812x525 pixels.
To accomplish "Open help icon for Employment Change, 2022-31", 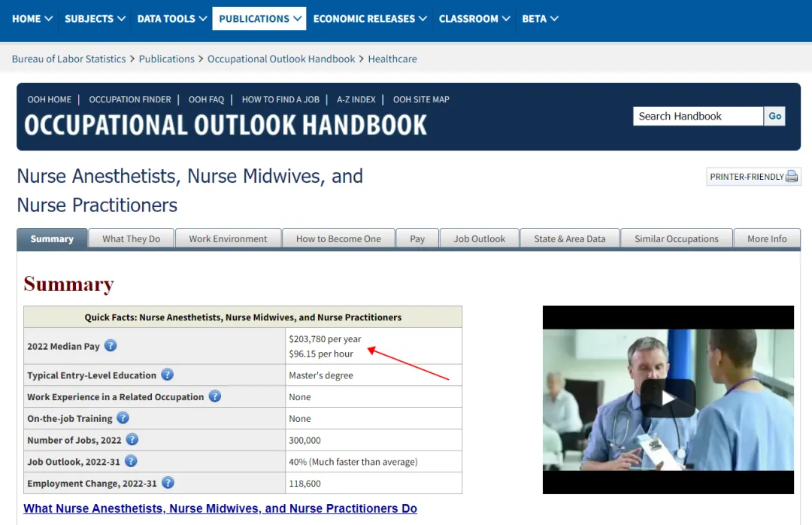I will [x=168, y=483].
